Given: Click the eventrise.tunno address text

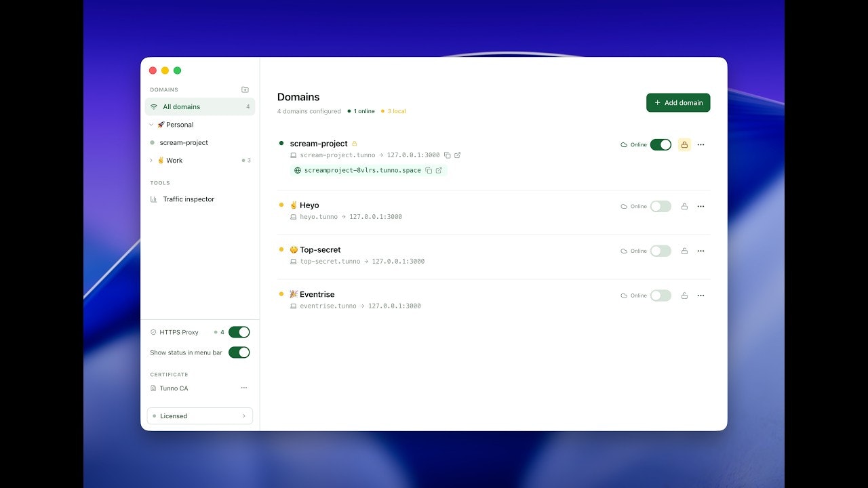Looking at the screenshot, I should 328,306.
